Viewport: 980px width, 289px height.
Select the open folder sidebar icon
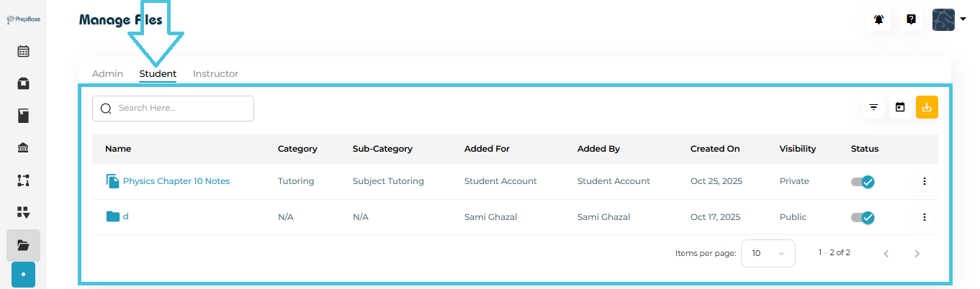23,245
